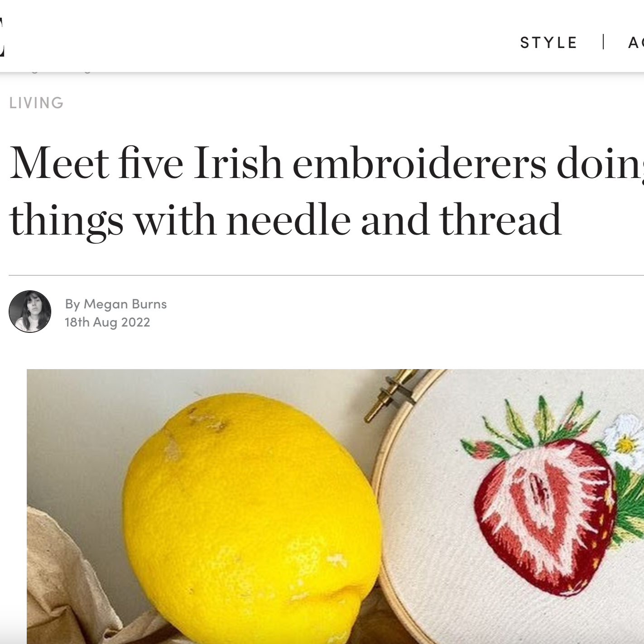
Task: Click the word Irish in the headline
Action: tap(238, 163)
